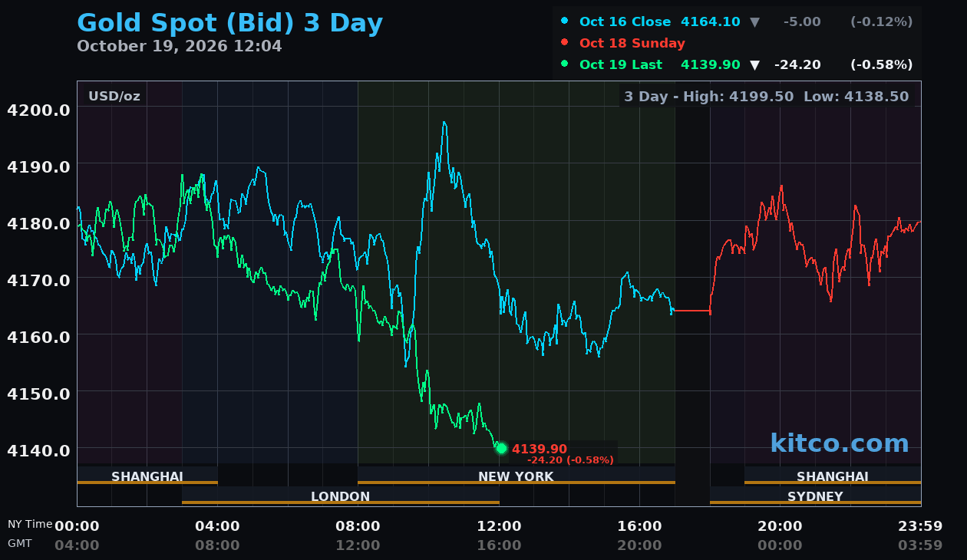Click the Low: 4138.50 text
The height and width of the screenshot is (560, 967).
click(x=856, y=97)
